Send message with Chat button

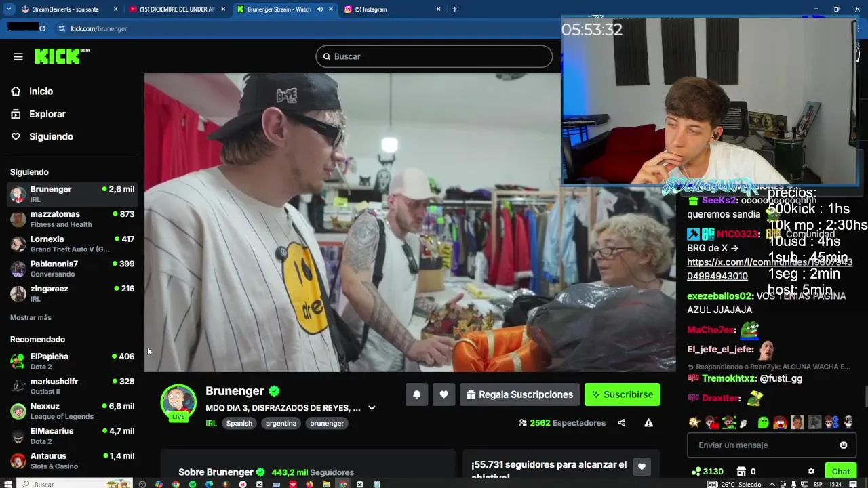(841, 472)
